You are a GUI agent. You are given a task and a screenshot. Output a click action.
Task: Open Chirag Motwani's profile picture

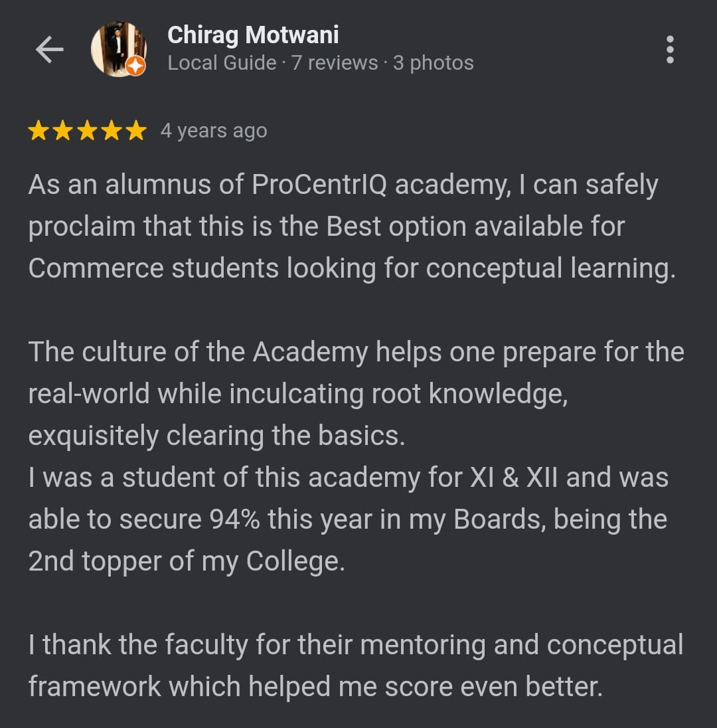(118, 48)
